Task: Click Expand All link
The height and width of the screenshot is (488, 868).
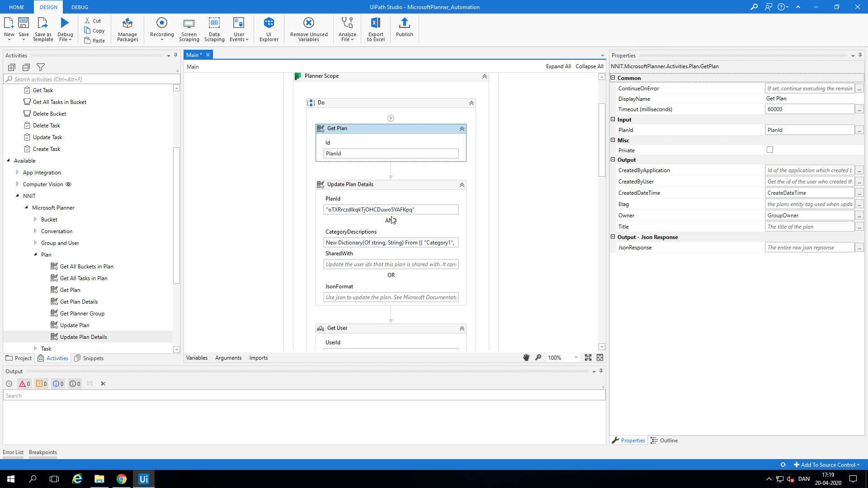Action: coord(558,66)
